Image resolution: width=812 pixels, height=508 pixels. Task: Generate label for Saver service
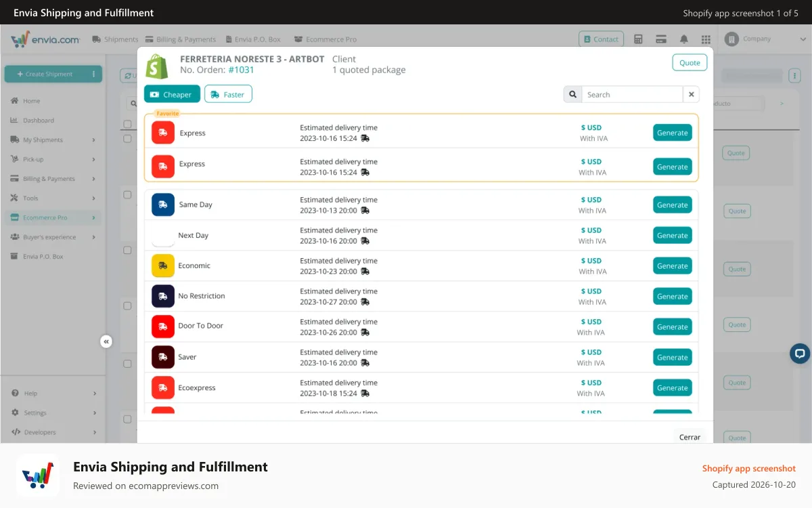pos(673,357)
